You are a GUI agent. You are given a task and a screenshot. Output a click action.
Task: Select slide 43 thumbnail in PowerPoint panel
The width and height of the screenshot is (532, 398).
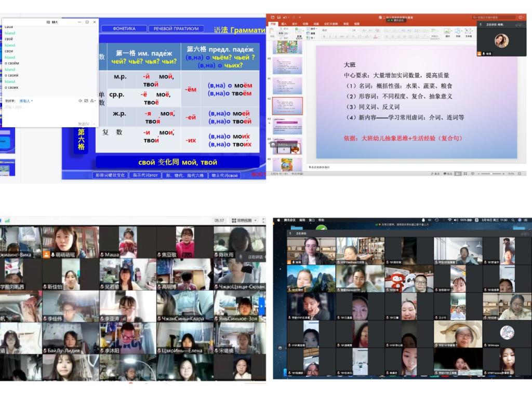click(x=287, y=126)
